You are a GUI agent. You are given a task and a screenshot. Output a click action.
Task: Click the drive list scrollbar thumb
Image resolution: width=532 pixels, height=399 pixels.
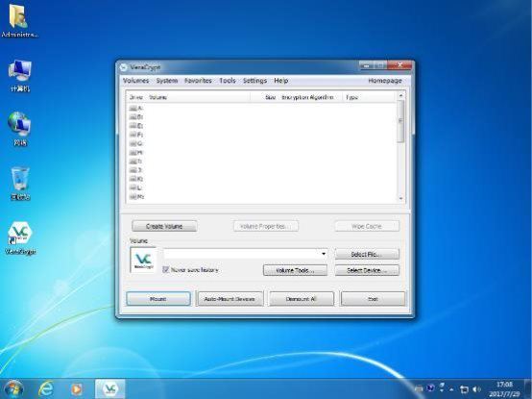click(400, 121)
